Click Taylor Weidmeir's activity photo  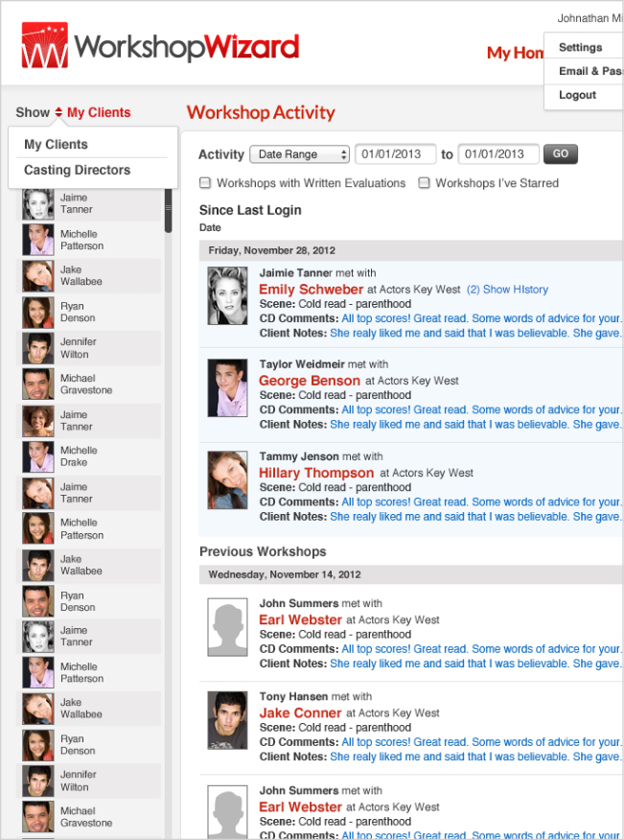[227, 387]
